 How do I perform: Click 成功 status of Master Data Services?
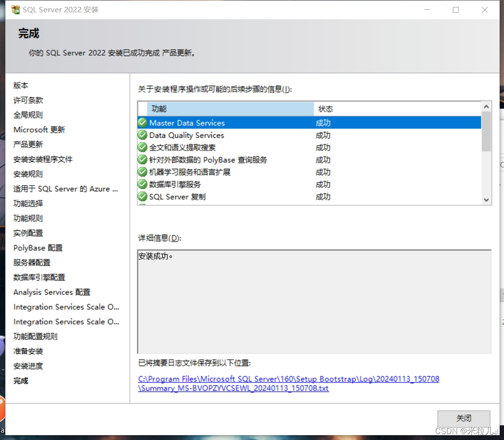[323, 123]
